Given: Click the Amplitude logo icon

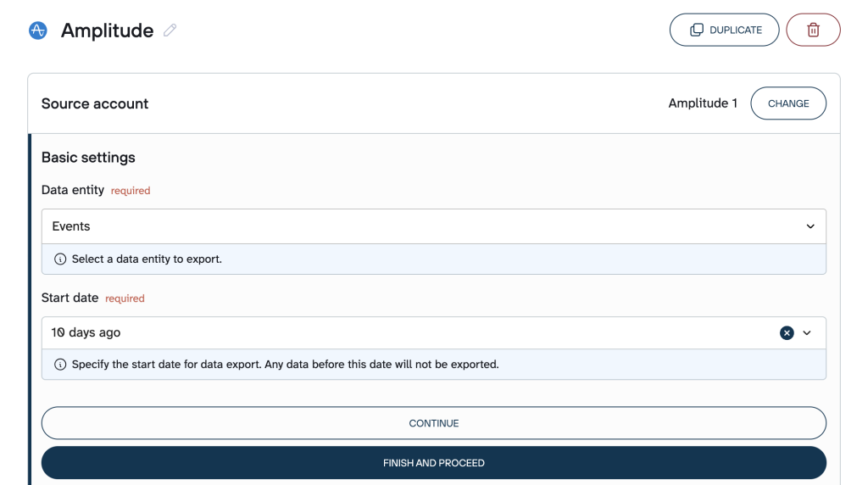Looking at the screenshot, I should tap(38, 31).
